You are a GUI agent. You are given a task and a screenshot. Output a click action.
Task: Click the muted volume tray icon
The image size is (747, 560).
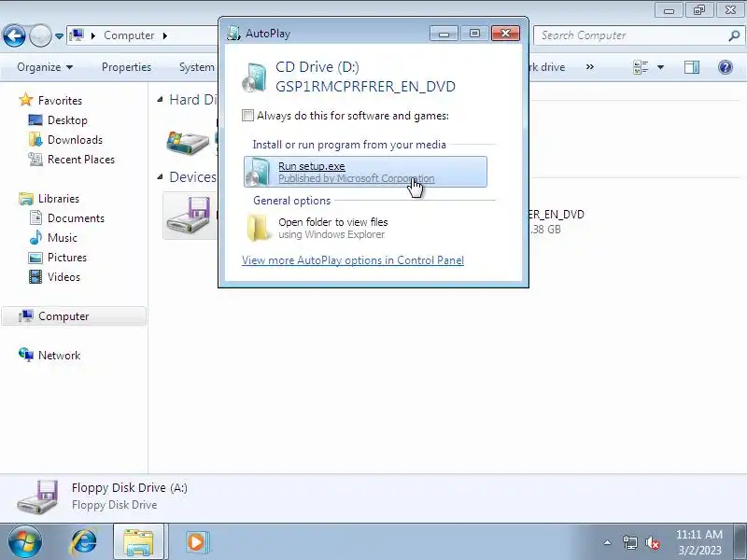click(x=652, y=543)
